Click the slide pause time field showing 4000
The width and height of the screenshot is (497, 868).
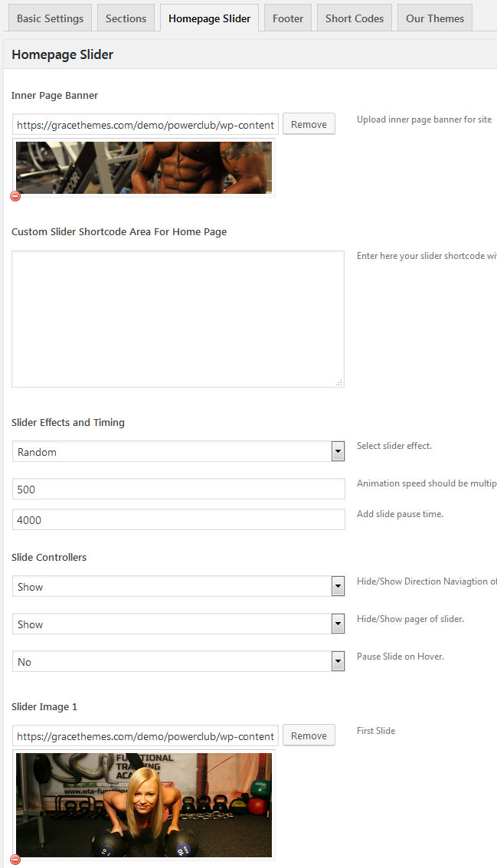click(178, 520)
